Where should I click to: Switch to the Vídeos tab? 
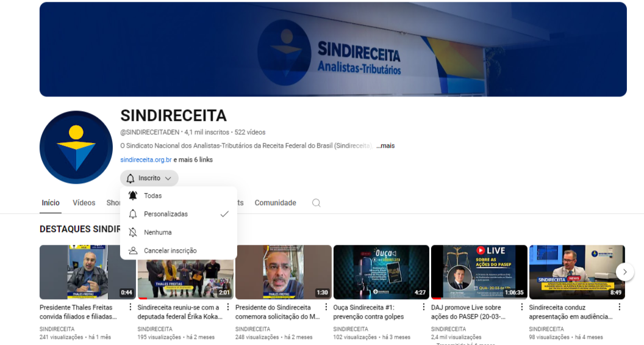pos(84,203)
